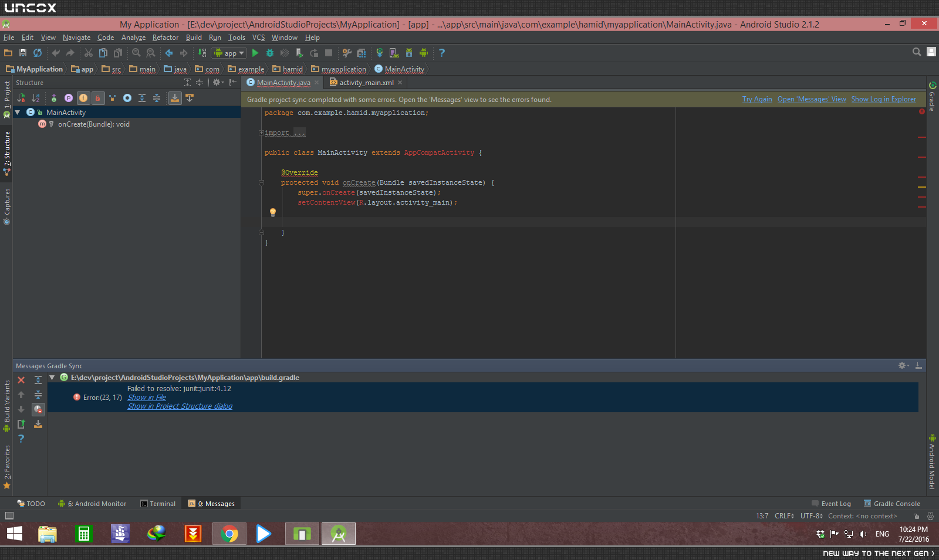The width and height of the screenshot is (939, 560).
Task: Collapse build.gradle node in Messages
Action: pyautogui.click(x=52, y=378)
